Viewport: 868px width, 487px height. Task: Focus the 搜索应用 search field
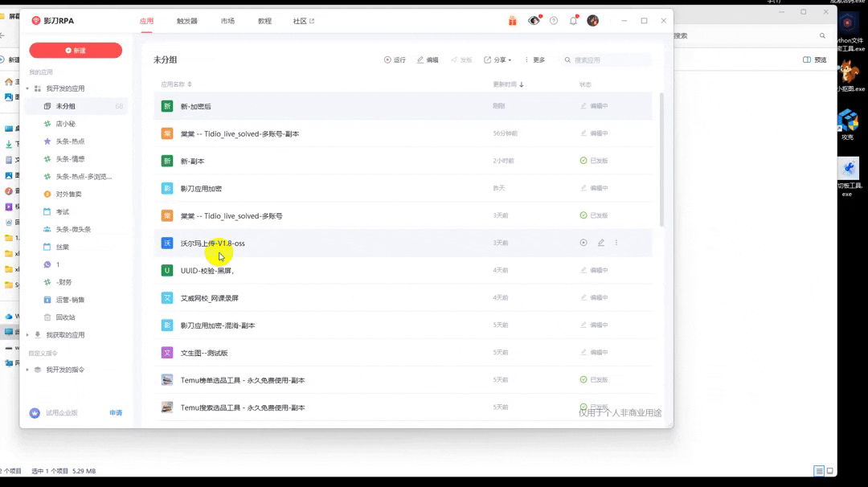point(609,60)
